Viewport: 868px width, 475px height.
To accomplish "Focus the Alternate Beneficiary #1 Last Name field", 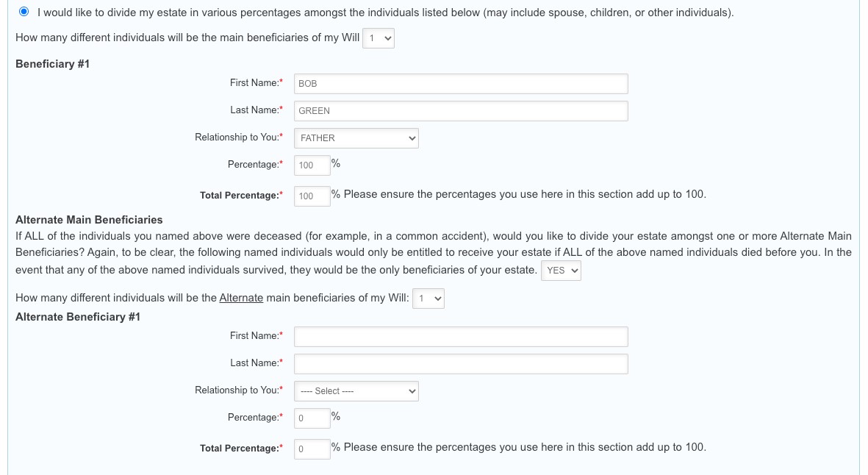I will tap(460, 364).
